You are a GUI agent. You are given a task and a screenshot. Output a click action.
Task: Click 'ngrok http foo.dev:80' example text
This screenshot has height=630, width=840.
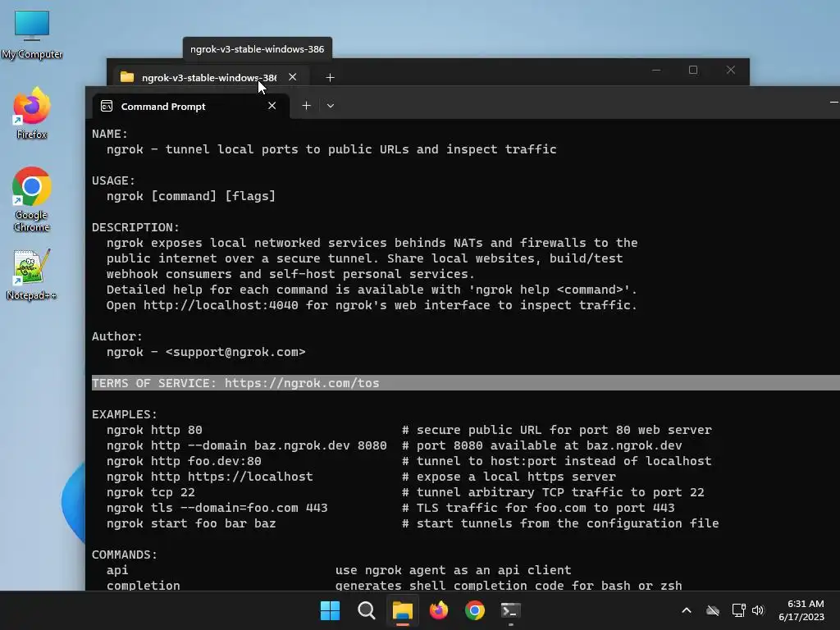click(x=184, y=461)
